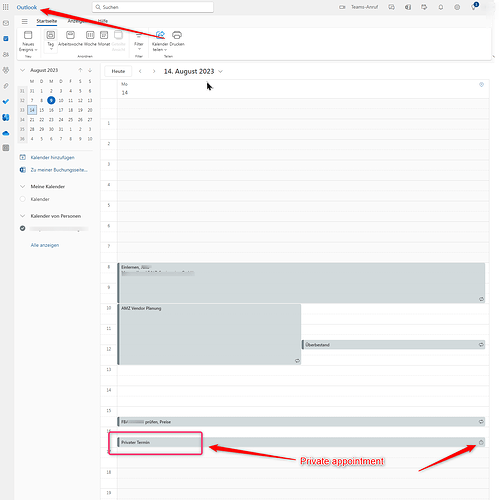Click the Kalender teilen share icon
The image size is (501, 500).
tap(160, 35)
